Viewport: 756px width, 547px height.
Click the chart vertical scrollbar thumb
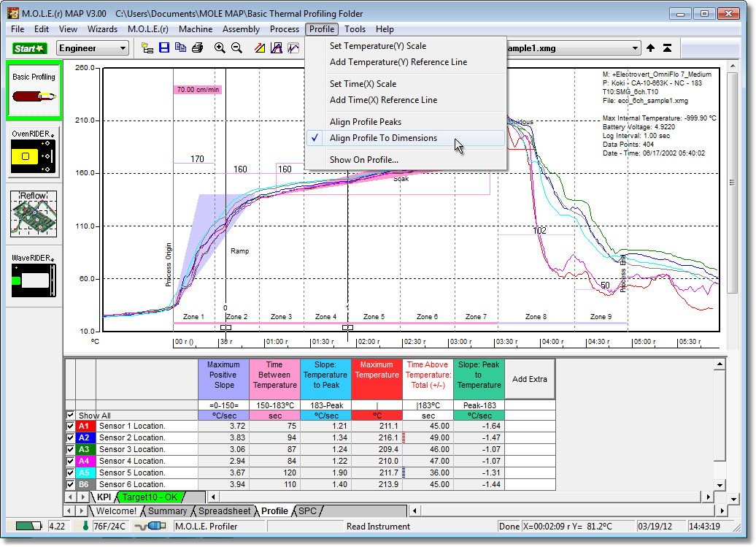(x=733, y=183)
